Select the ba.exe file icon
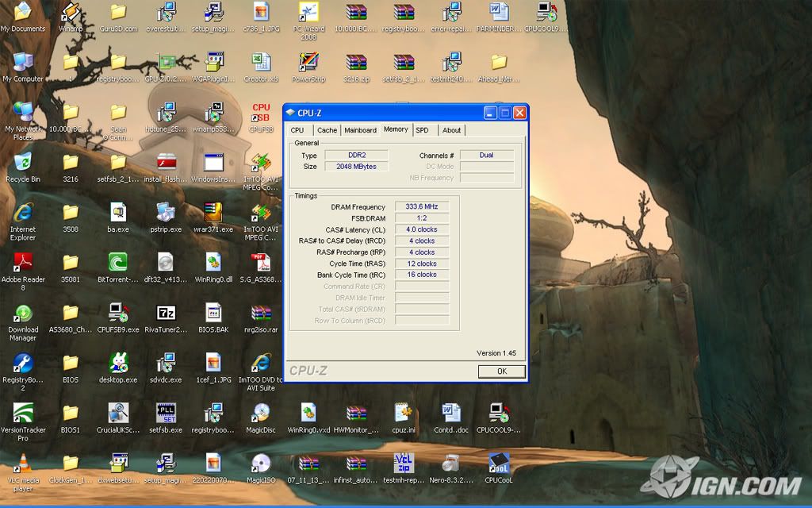 pyautogui.click(x=119, y=213)
